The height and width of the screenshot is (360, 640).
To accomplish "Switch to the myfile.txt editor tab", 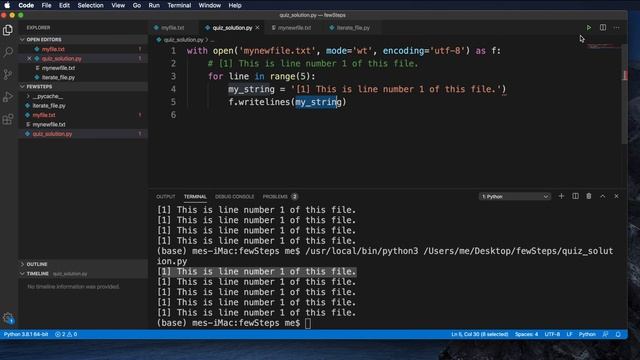I will [172, 28].
